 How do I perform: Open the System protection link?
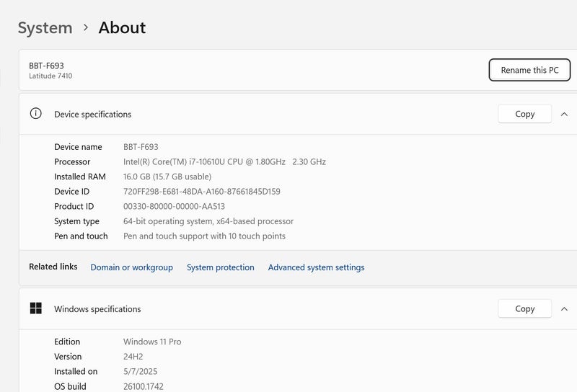click(220, 267)
